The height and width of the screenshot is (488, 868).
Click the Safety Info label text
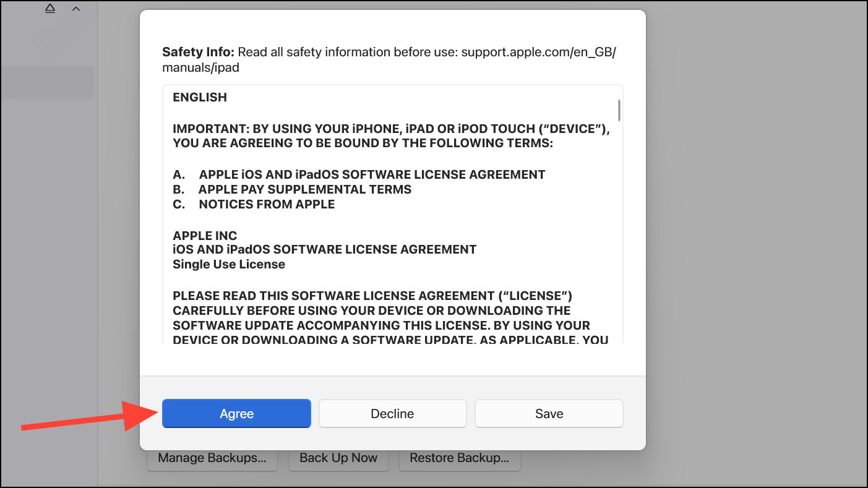191,52
